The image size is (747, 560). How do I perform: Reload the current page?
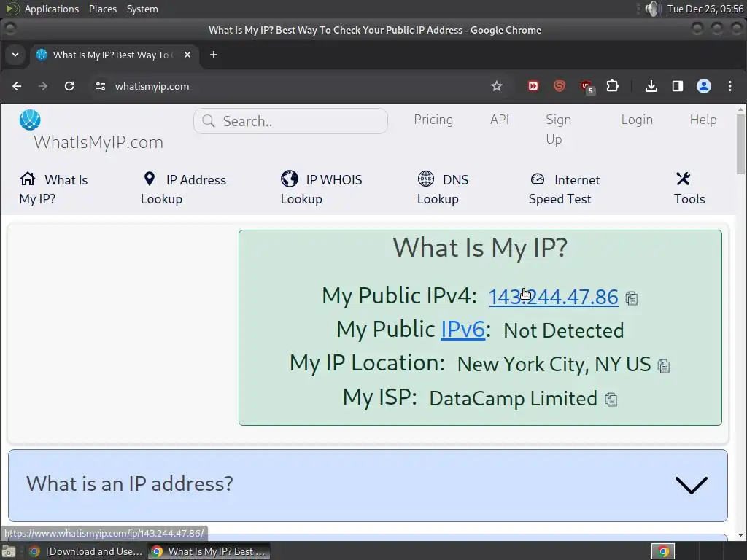69,86
